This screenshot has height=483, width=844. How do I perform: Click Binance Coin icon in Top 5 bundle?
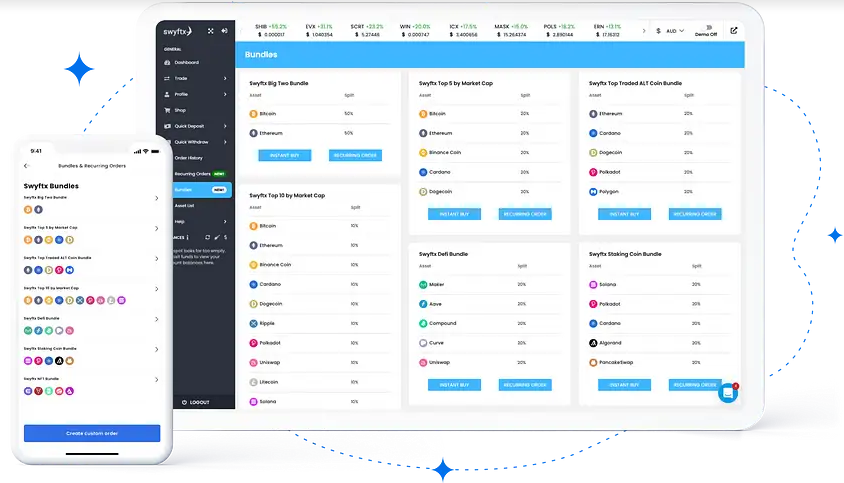click(423, 153)
